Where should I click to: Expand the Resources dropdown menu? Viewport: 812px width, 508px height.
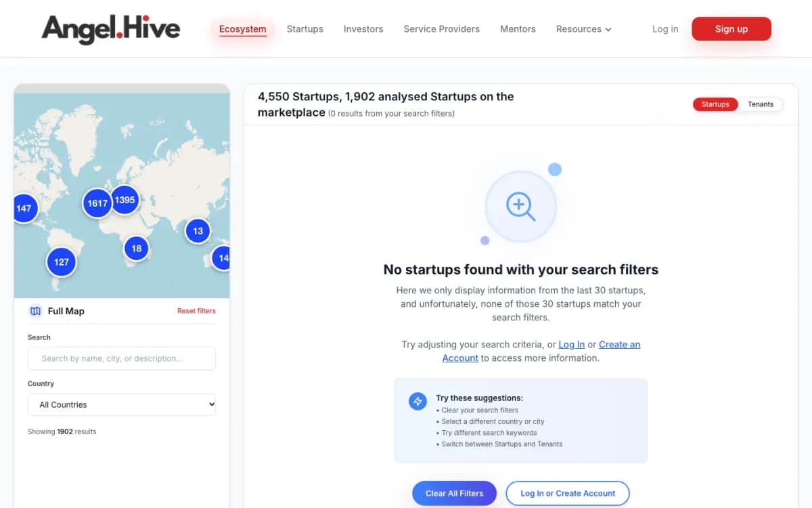point(584,29)
